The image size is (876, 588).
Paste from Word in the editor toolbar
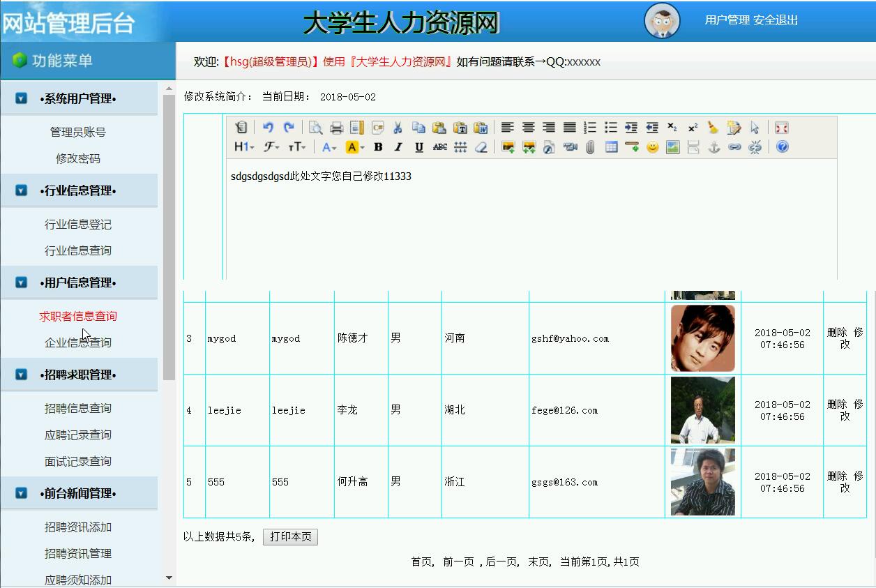(481, 127)
